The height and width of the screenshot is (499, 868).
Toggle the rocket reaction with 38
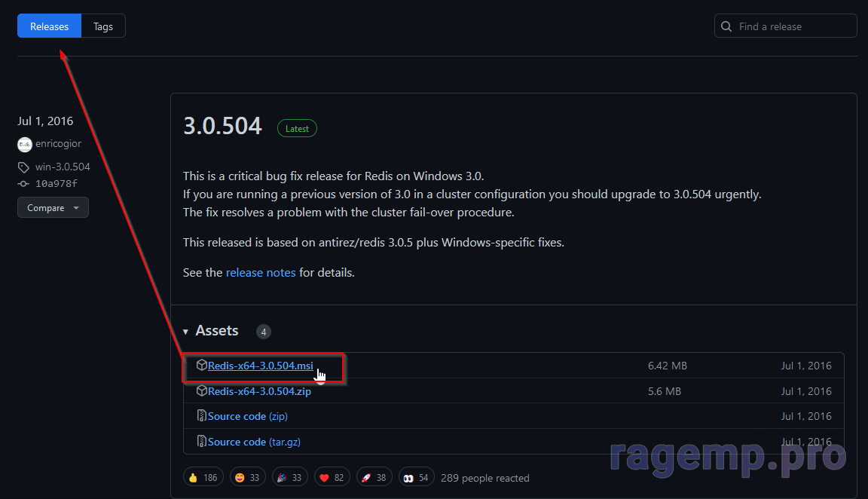click(374, 477)
